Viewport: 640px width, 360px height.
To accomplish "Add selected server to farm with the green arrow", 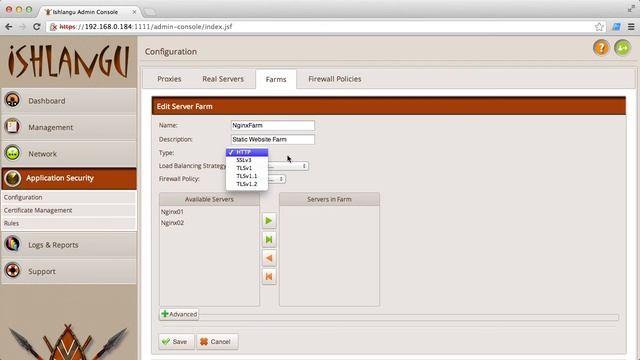I will click(x=269, y=221).
